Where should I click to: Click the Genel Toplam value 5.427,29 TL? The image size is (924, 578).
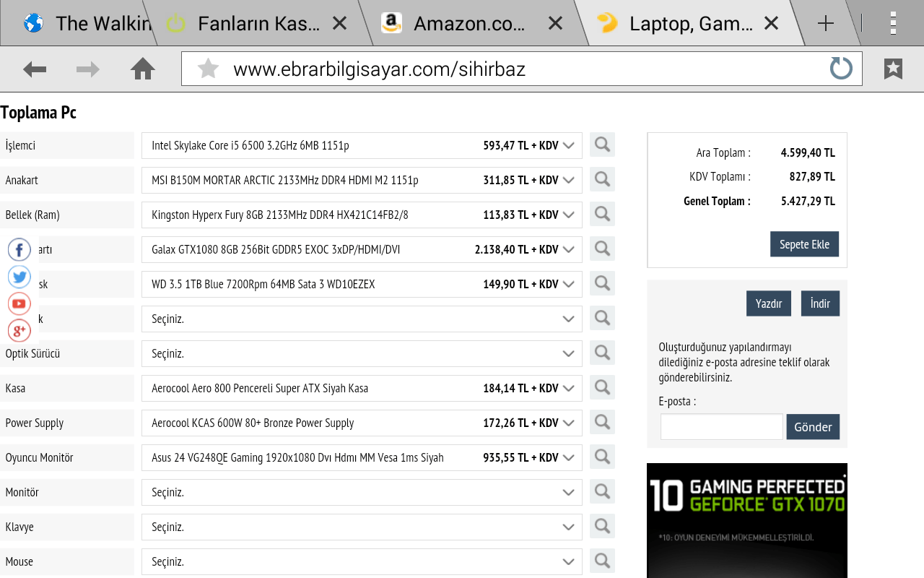(x=808, y=202)
